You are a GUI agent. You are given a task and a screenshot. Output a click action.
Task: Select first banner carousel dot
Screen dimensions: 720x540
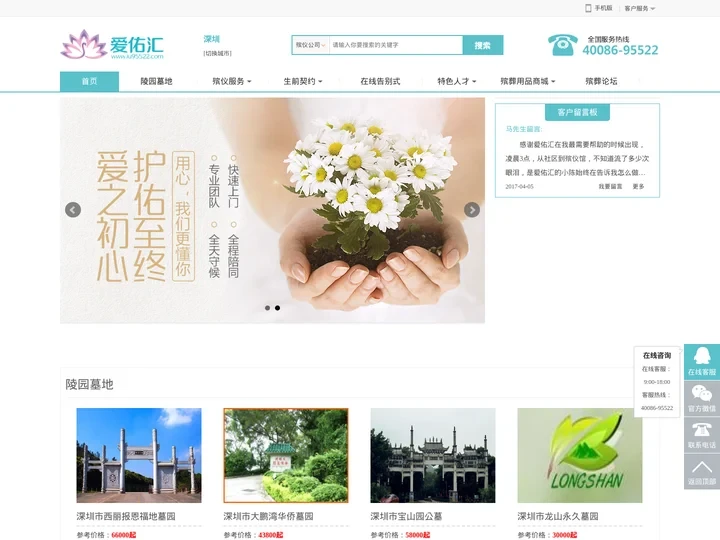coord(267,308)
